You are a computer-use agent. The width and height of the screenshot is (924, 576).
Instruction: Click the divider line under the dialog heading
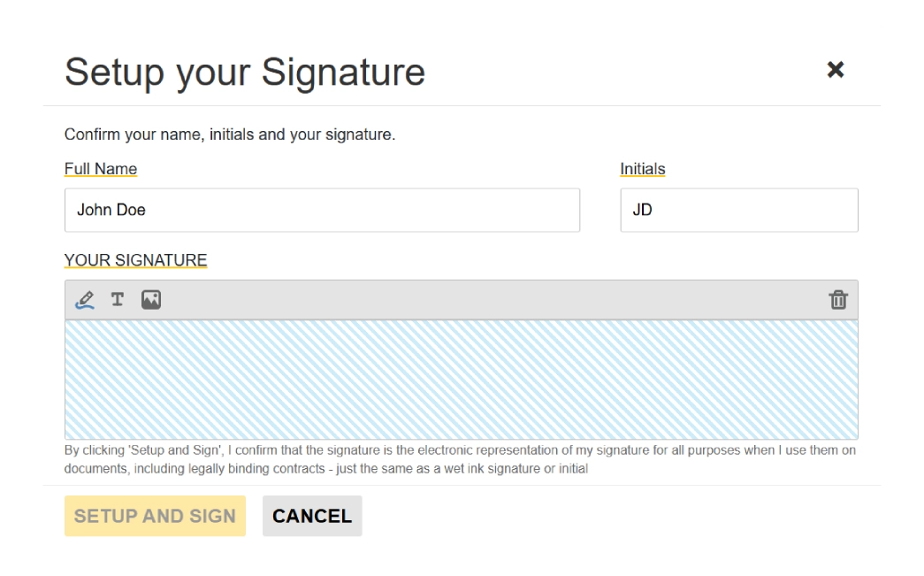(x=462, y=106)
